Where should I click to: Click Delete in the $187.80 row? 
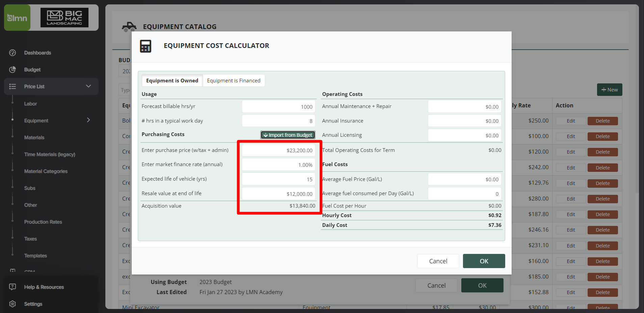pos(603,214)
